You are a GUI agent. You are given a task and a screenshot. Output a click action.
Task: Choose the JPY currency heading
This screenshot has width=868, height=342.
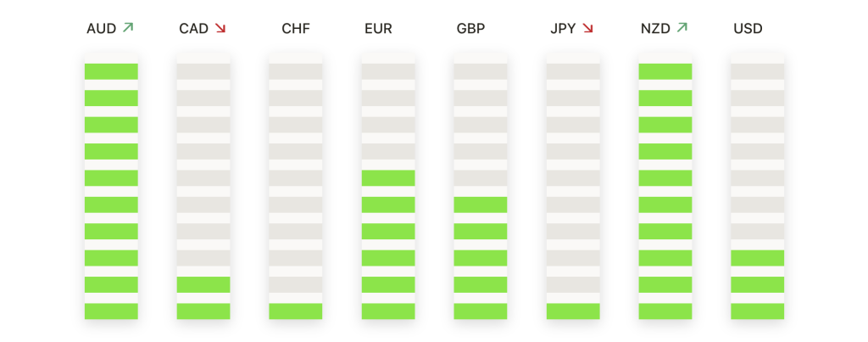point(563,28)
